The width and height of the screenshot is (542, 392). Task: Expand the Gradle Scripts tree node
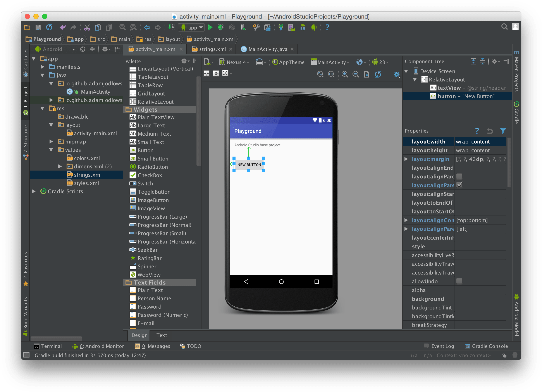(x=34, y=191)
